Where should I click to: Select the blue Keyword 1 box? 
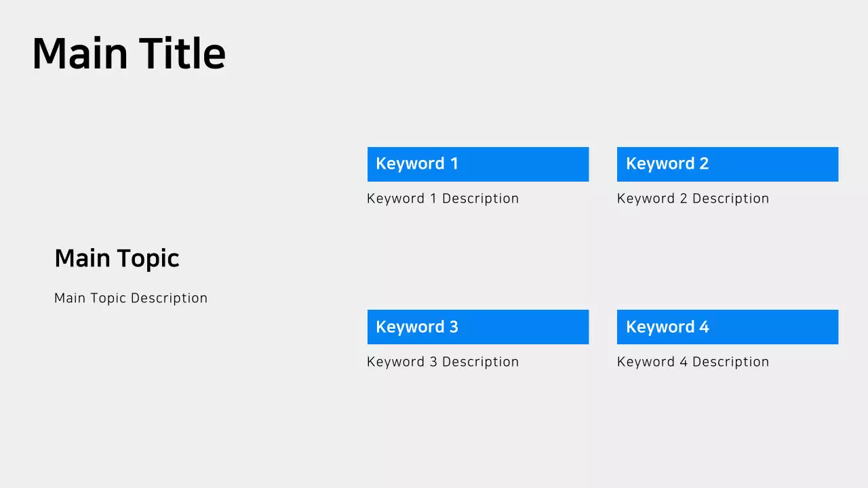click(478, 164)
